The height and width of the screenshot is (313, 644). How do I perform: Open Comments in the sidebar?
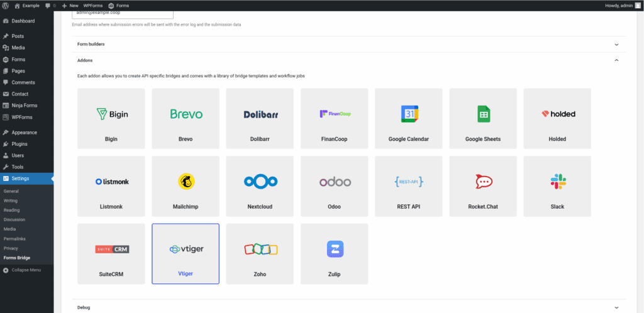[26, 82]
